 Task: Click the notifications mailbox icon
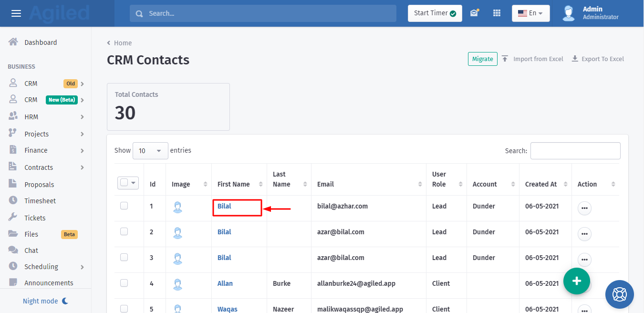coord(474,13)
